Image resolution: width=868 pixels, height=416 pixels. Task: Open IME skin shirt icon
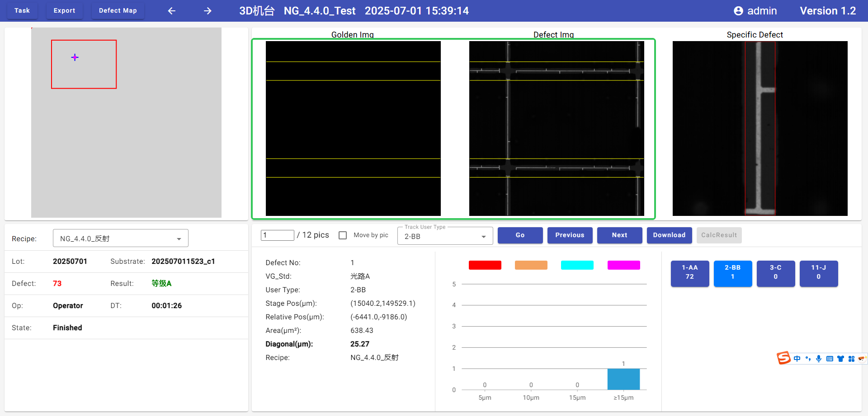pos(840,359)
